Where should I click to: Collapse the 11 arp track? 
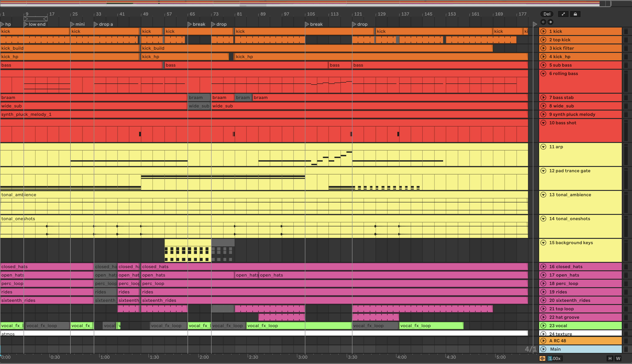click(543, 147)
